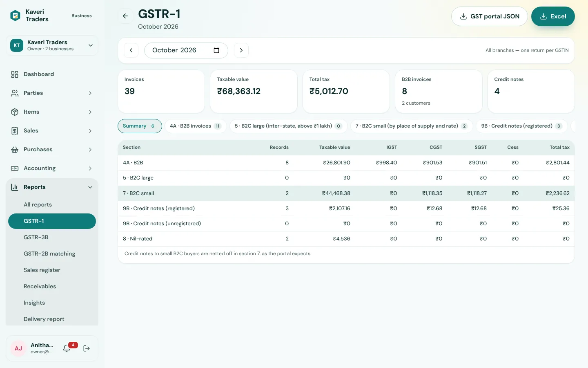Select the 5 · B2C large row
The image size is (588, 368).
click(x=346, y=178)
